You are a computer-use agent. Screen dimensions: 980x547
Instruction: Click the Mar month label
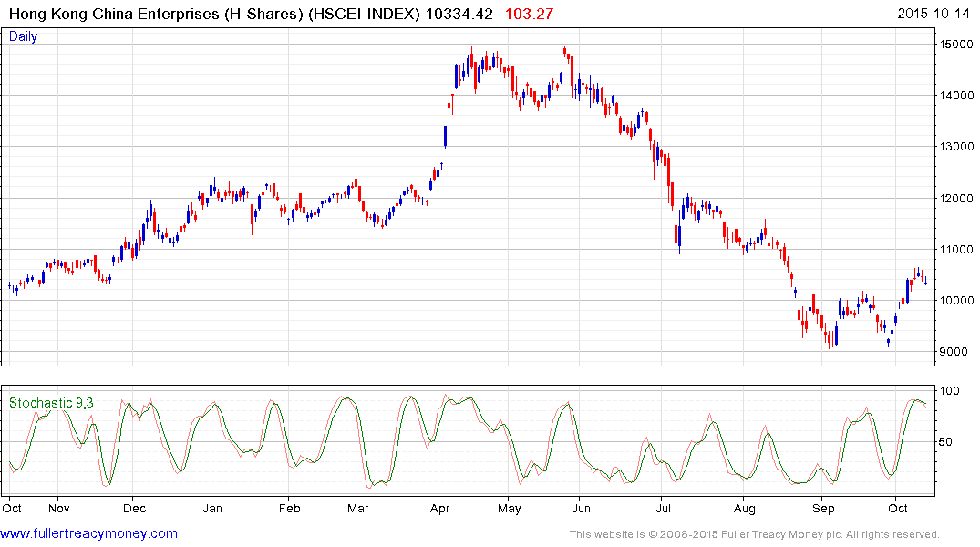pyautogui.click(x=357, y=508)
